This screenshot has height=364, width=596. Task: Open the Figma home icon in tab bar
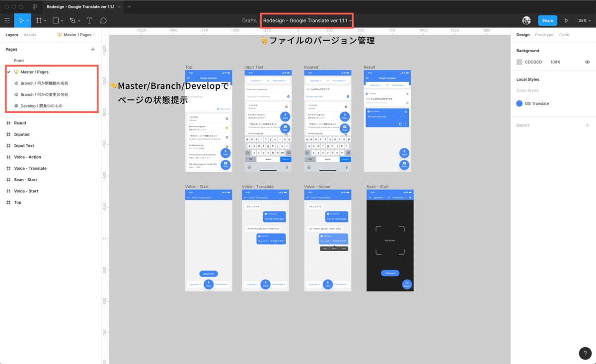[x=34, y=7]
